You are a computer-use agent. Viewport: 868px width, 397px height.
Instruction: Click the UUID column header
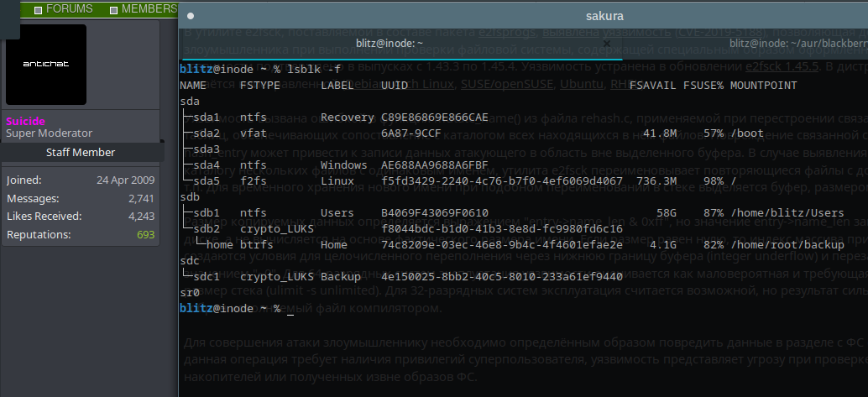[x=395, y=86]
